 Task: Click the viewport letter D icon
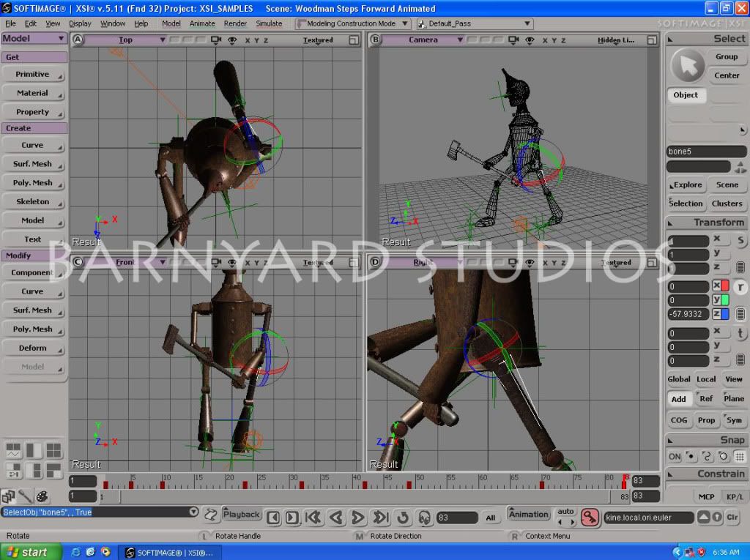[x=376, y=261]
